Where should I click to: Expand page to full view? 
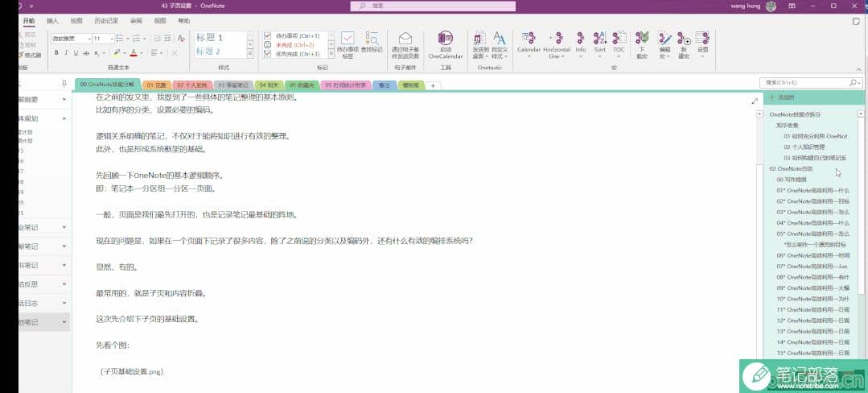(x=755, y=101)
